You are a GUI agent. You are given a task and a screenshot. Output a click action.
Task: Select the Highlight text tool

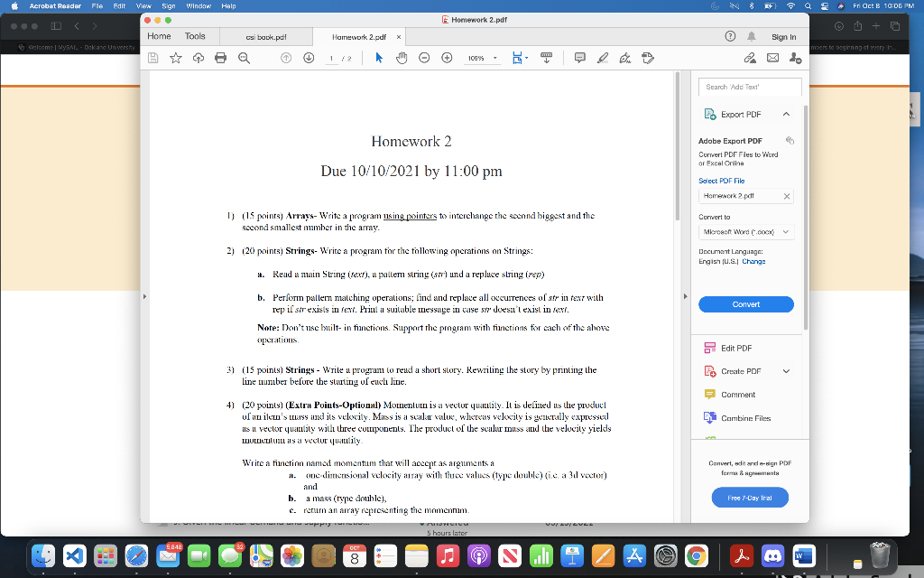pyautogui.click(x=603, y=57)
